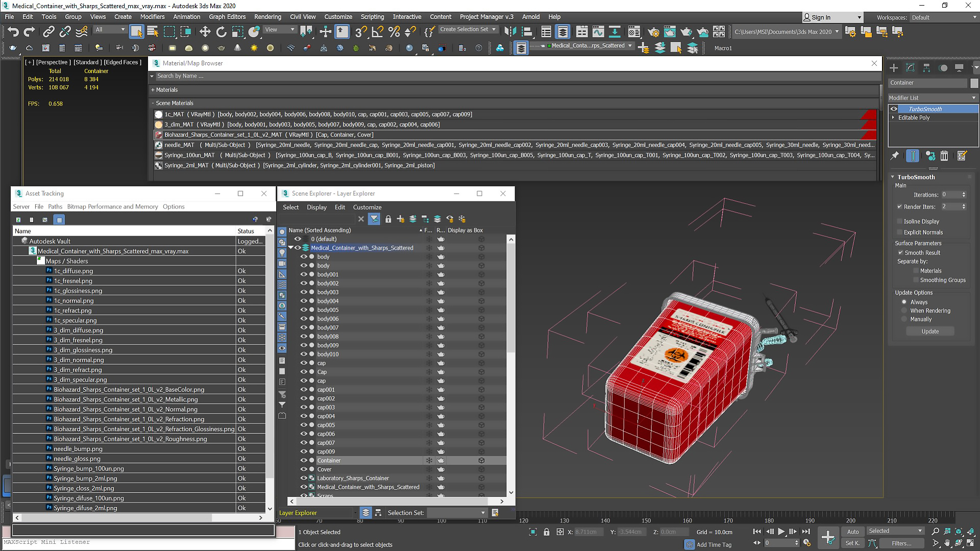The image size is (980, 551).
Task: Hide the body001 layer object
Action: (303, 274)
